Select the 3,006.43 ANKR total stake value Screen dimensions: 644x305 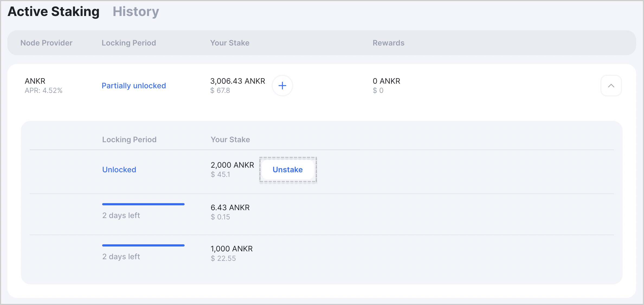pos(237,81)
